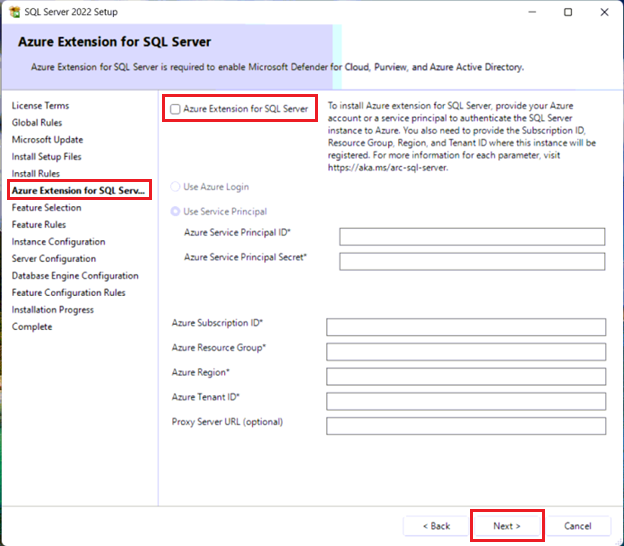Click the Azure Service Principal ID label
This screenshot has width=624, height=546.
237,232
